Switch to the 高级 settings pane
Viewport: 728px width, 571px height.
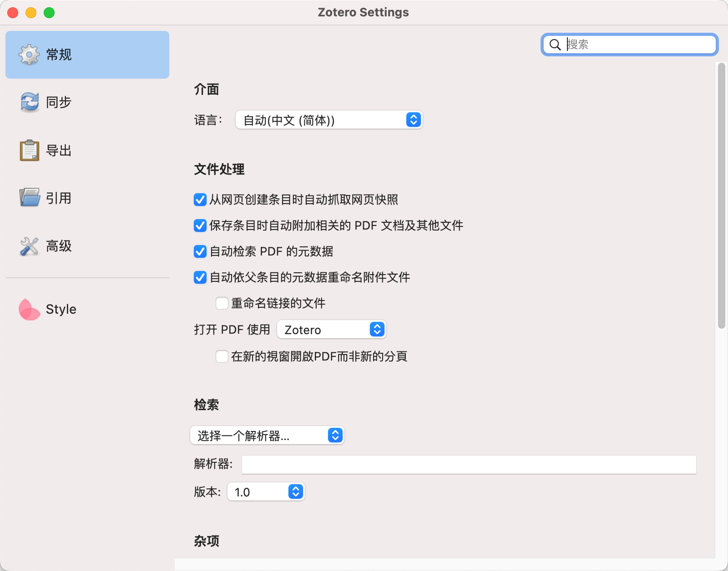(87, 246)
